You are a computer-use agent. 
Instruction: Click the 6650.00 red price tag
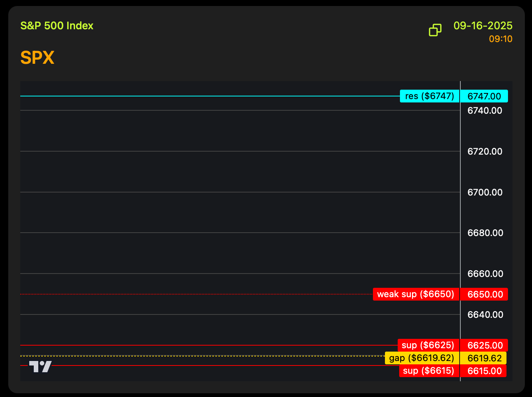[x=484, y=294]
